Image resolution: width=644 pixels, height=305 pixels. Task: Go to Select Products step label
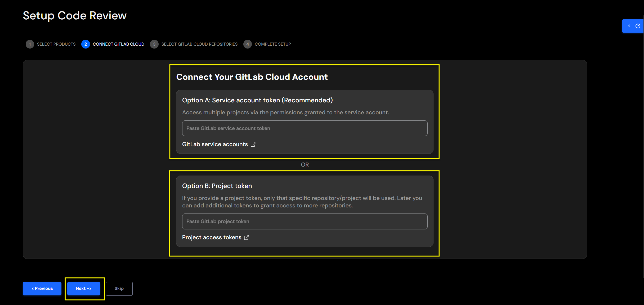[x=56, y=44]
